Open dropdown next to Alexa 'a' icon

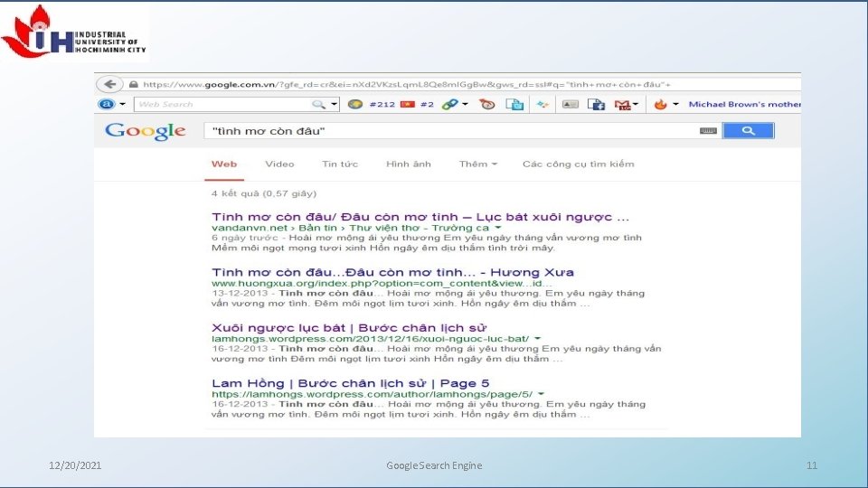122,104
